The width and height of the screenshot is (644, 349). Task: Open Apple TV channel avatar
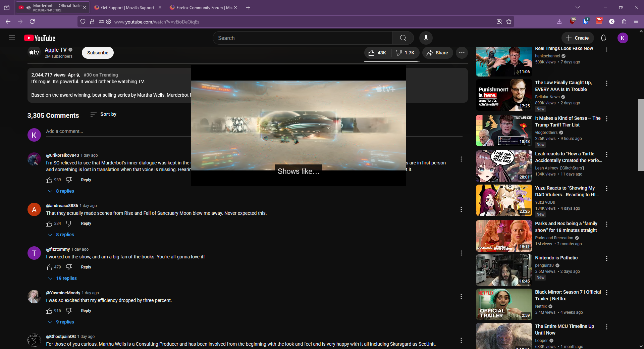click(x=34, y=52)
